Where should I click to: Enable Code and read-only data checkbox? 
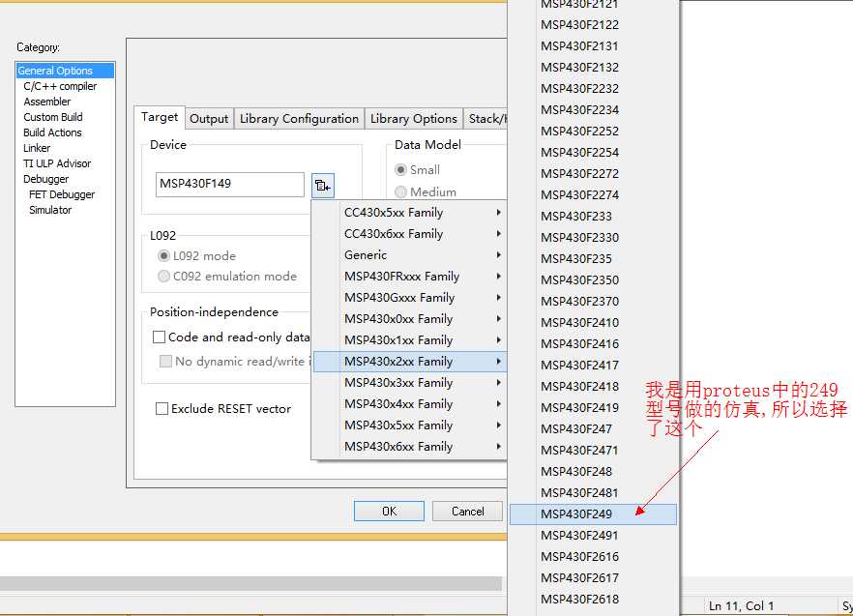pyautogui.click(x=159, y=337)
